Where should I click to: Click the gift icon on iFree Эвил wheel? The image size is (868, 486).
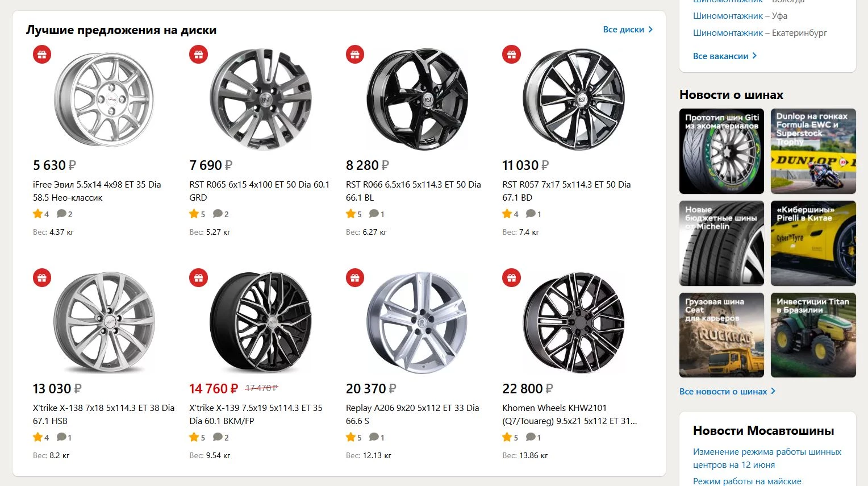42,55
